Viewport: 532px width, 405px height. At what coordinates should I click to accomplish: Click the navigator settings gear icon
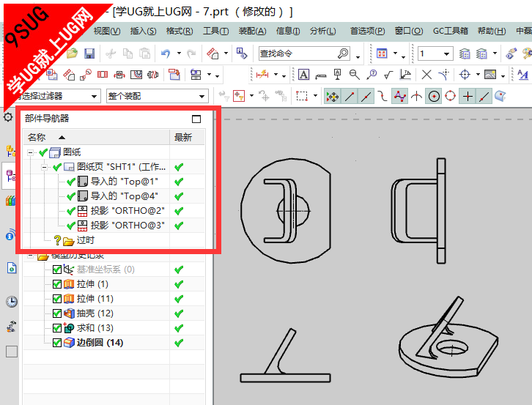(x=8, y=117)
